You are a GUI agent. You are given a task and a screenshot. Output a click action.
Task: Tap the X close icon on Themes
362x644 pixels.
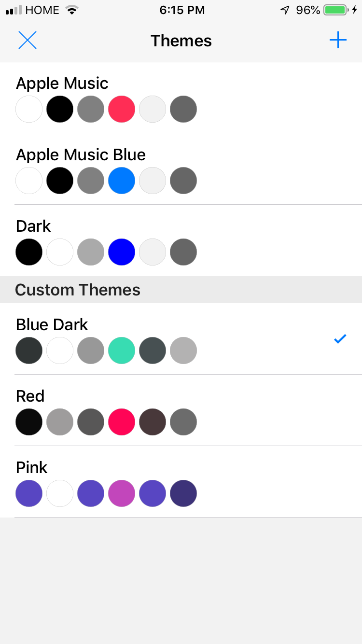coord(28,40)
